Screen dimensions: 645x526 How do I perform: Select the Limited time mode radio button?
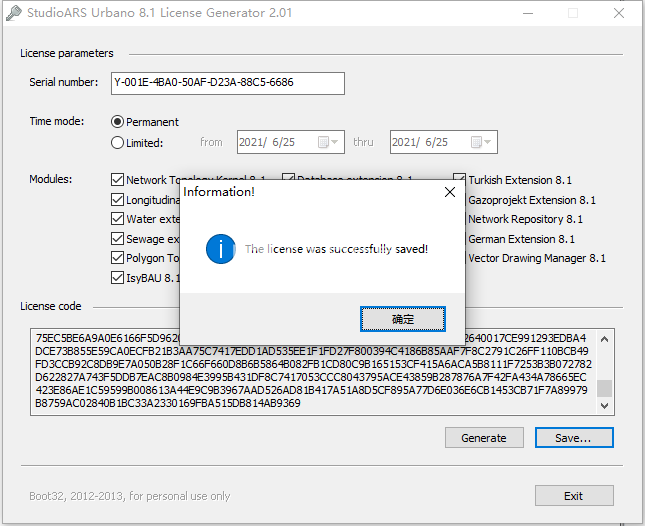[x=117, y=143]
